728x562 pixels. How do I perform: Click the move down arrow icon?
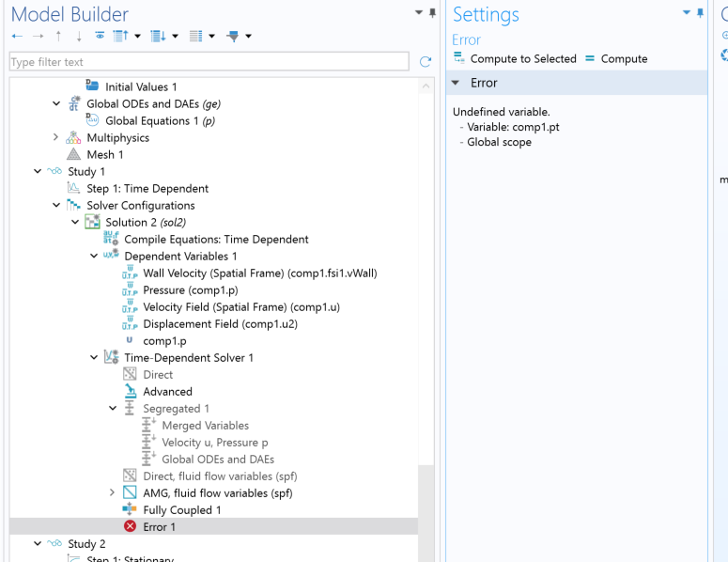coord(79,36)
